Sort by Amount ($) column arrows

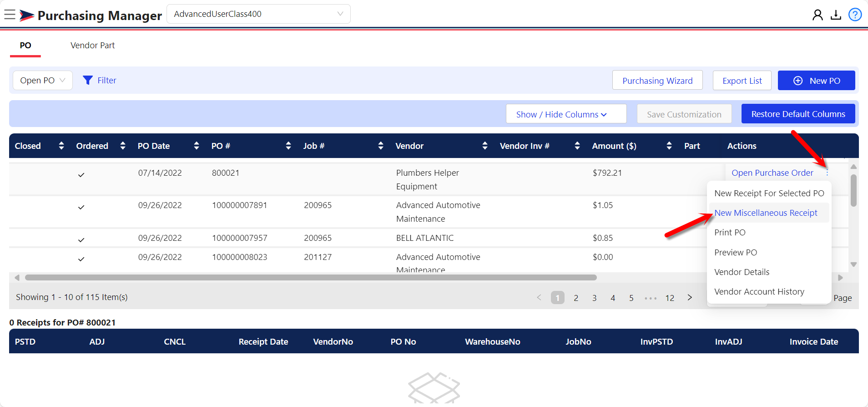pyautogui.click(x=669, y=146)
